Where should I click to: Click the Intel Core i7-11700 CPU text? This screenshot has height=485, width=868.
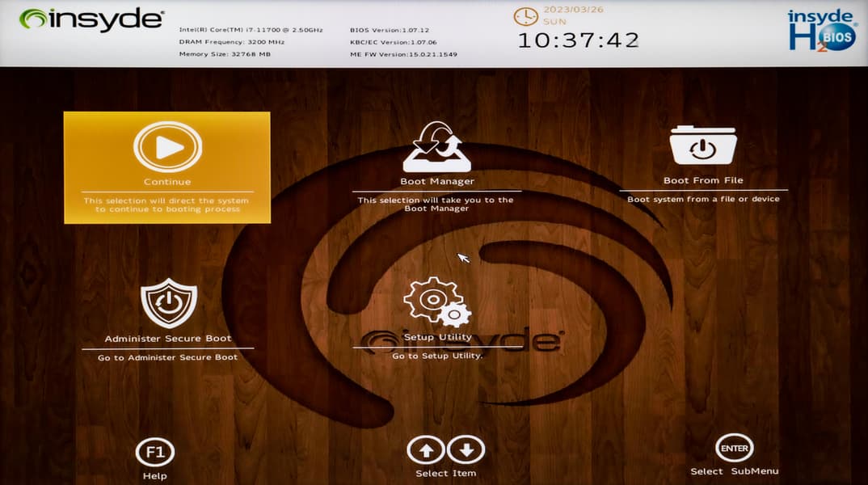pos(251,30)
